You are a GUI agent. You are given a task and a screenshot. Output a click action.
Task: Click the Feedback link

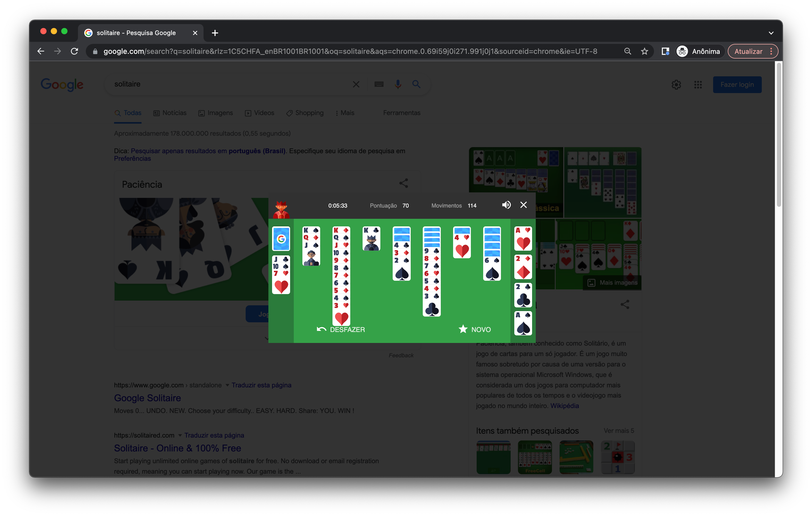tap(401, 355)
